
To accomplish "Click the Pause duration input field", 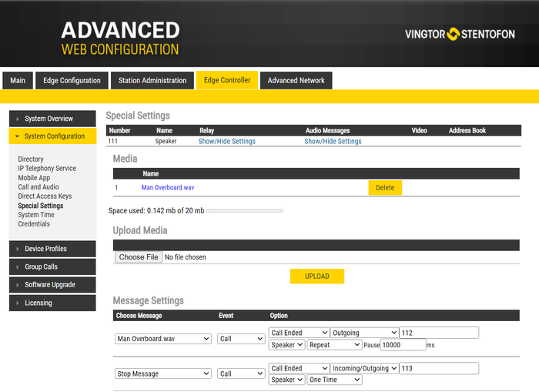I will 402,345.
